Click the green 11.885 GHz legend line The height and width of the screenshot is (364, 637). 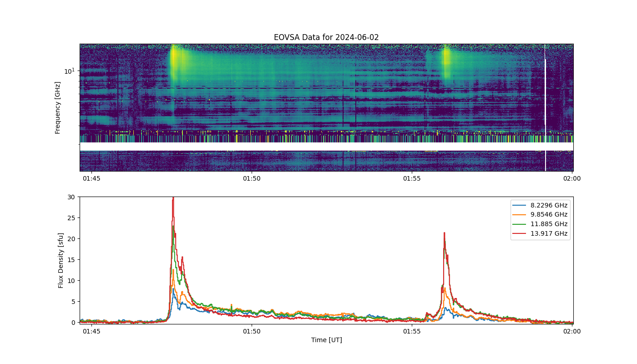tap(521, 224)
